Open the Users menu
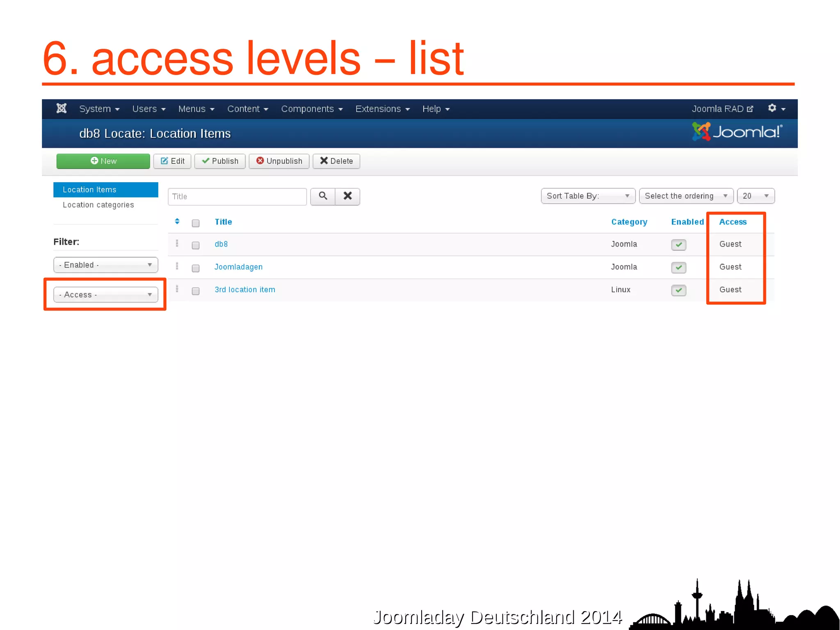The image size is (840, 630). click(x=149, y=109)
